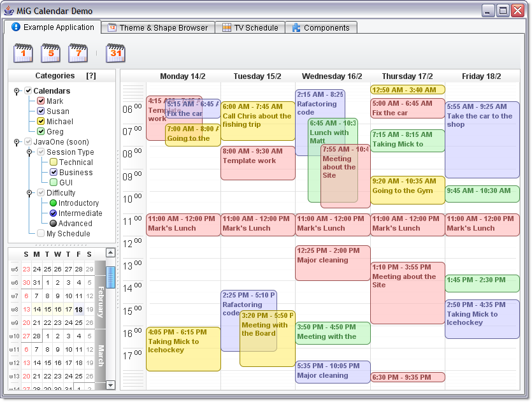Toggle the Business session type checkbox

[x=54, y=173]
